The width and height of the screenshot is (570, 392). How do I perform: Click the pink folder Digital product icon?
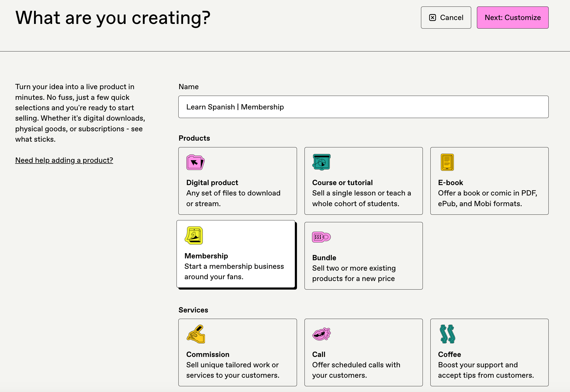pyautogui.click(x=195, y=162)
